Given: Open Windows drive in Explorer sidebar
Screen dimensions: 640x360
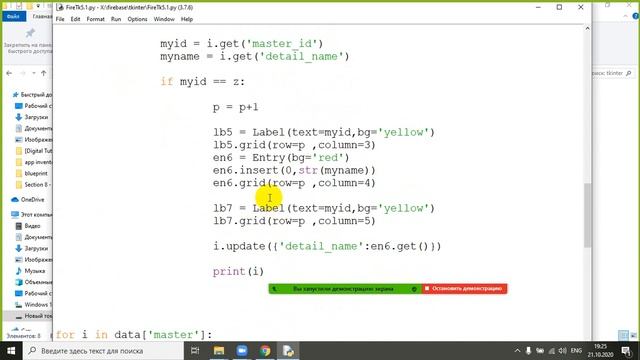Looking at the screenshot, I should pyautogui.click(x=33, y=304).
